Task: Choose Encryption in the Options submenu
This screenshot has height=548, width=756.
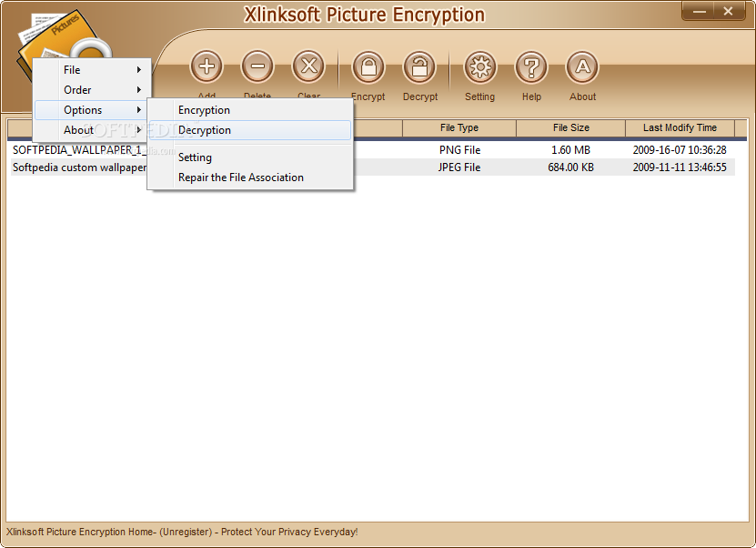Action: [250, 110]
